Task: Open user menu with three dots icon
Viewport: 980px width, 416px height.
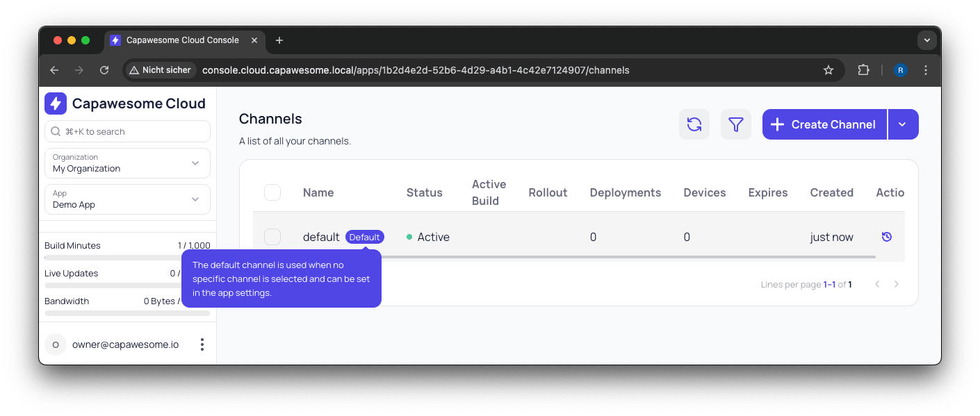Action: (202, 344)
